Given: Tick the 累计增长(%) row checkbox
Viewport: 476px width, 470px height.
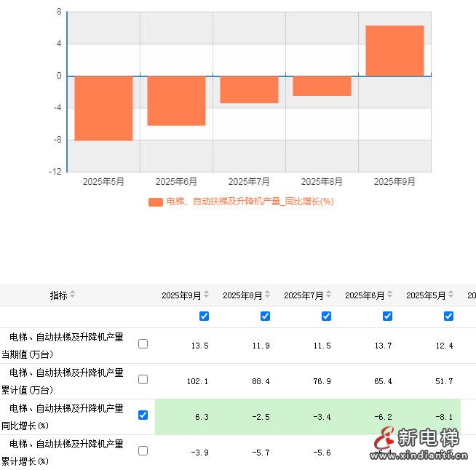Looking at the screenshot, I should 143,450.
